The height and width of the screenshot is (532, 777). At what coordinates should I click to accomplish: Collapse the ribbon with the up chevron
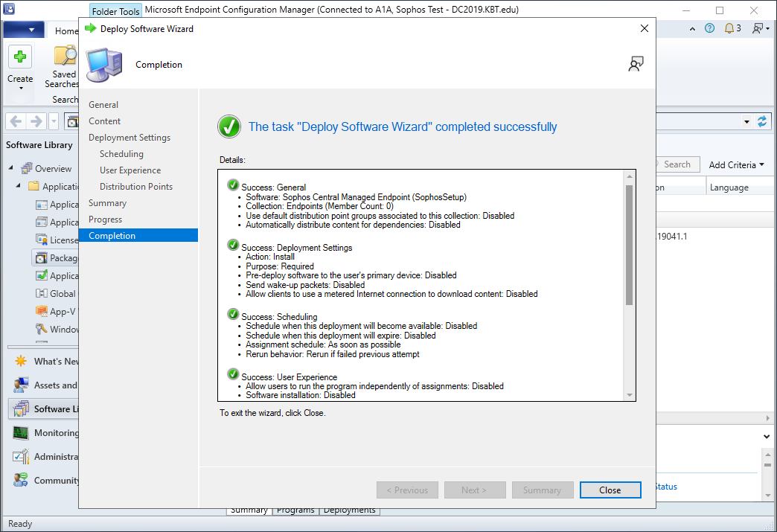pyautogui.click(x=692, y=29)
